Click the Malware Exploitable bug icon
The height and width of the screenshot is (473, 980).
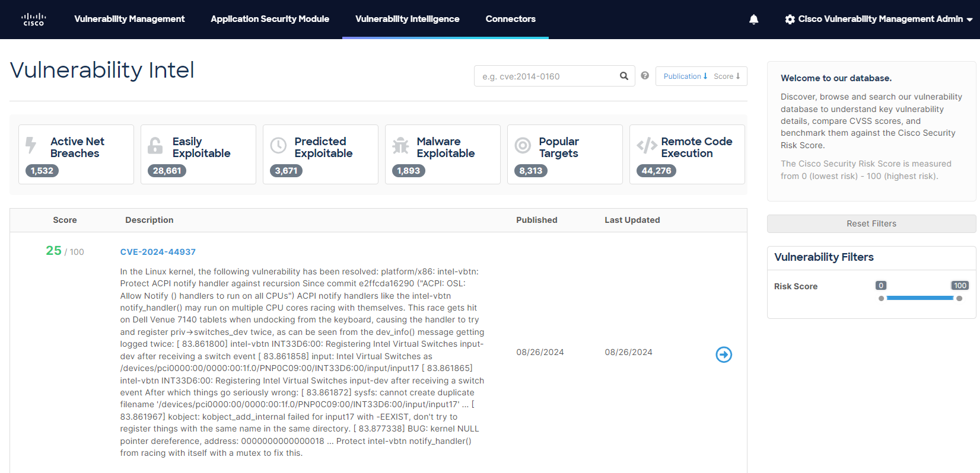click(400, 145)
